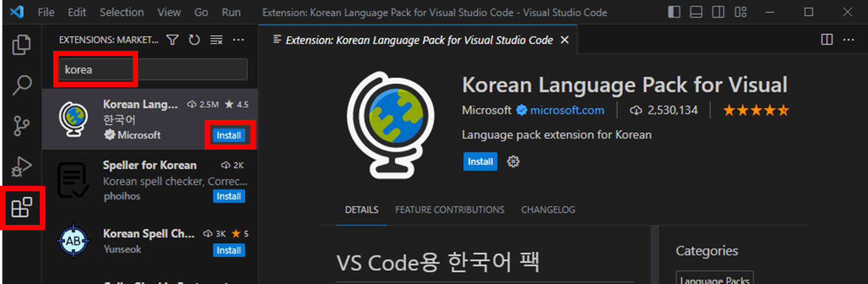868x284 pixels.
Task: Open the Extensions view icon
Action: (22, 207)
